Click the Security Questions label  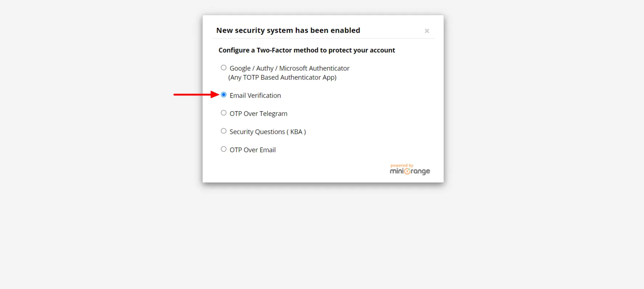pos(267,132)
